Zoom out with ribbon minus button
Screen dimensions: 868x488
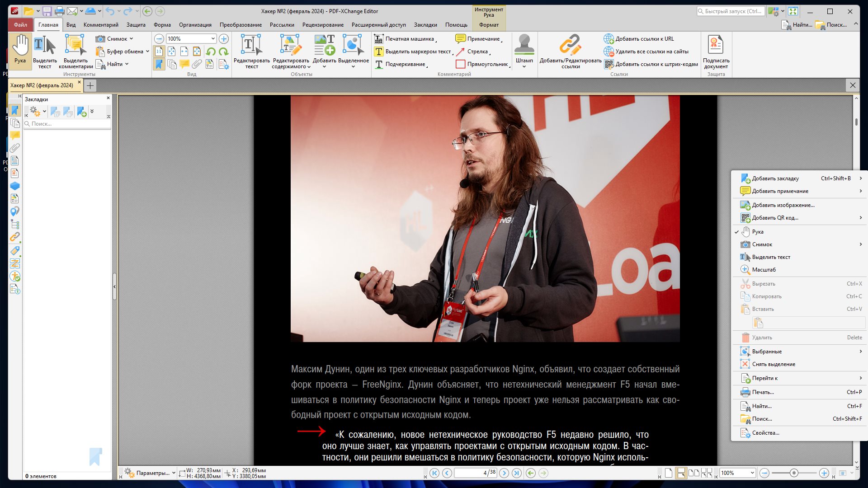click(x=159, y=39)
